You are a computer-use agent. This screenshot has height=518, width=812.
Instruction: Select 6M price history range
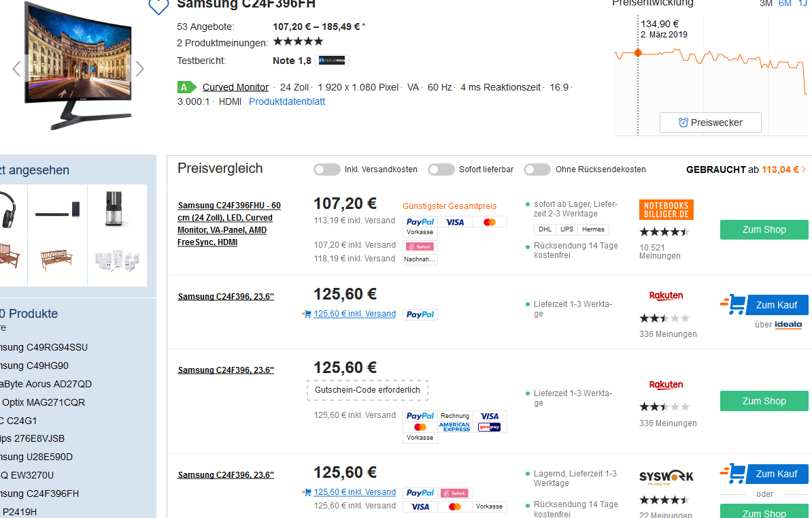tap(785, 3)
